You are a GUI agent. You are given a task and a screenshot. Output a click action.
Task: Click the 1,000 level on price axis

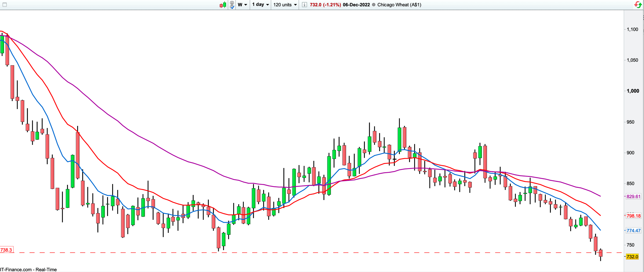pos(633,91)
